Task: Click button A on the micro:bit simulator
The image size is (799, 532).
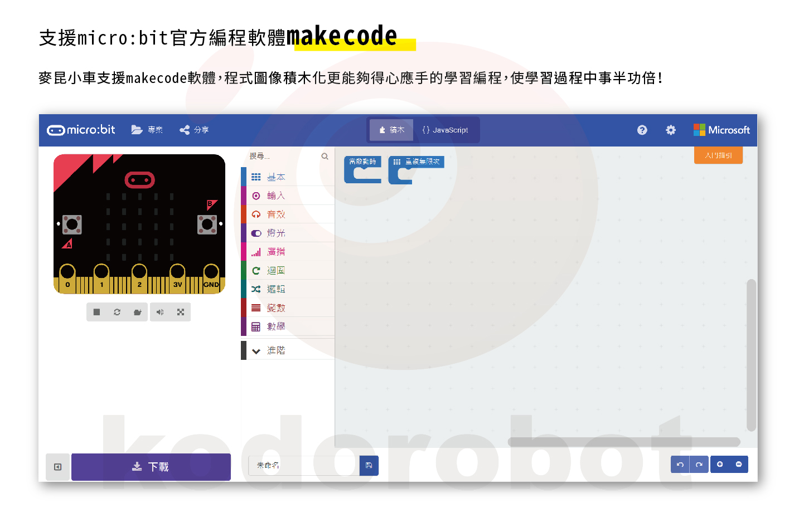Action: point(72,224)
